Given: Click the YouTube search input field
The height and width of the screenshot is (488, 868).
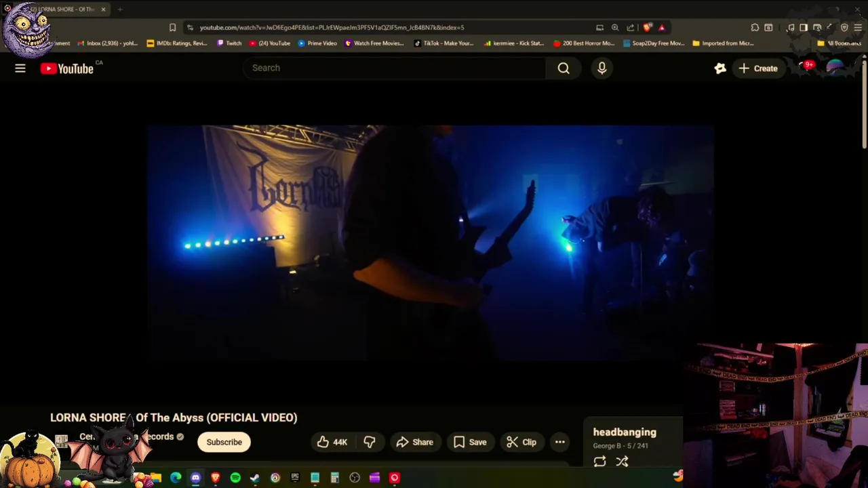Looking at the screenshot, I should pyautogui.click(x=395, y=68).
